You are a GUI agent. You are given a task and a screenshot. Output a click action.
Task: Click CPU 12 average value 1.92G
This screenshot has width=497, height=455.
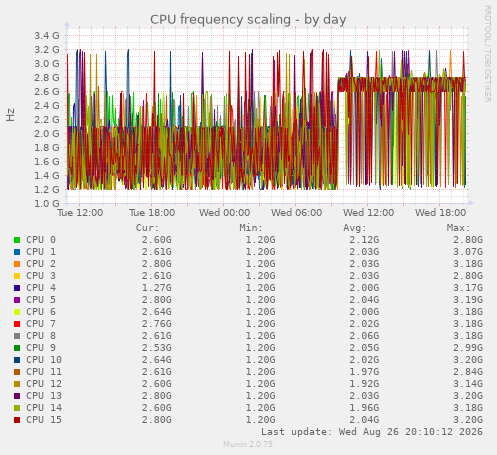click(364, 384)
